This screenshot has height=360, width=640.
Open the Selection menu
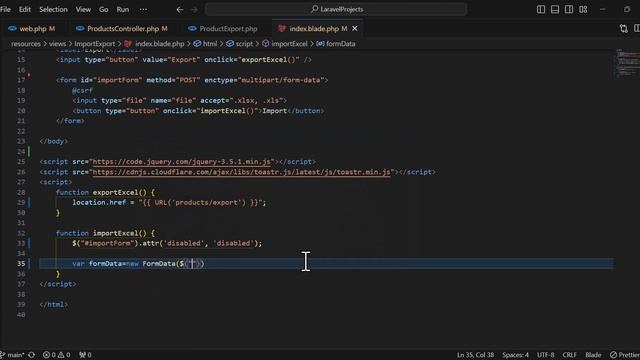pyautogui.click(x=53, y=9)
